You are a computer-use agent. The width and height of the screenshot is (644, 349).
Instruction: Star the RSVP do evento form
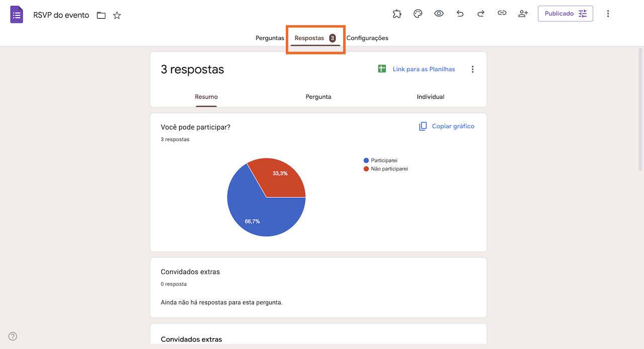pos(117,15)
